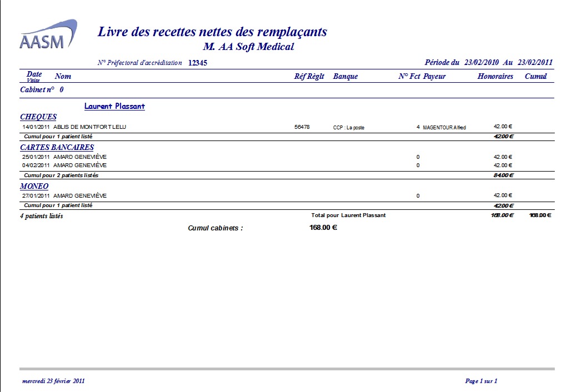Image resolution: width=566 pixels, height=392 pixels.
Task: Click the footer date "mercredi 23 février 2011"
Action: point(53,381)
